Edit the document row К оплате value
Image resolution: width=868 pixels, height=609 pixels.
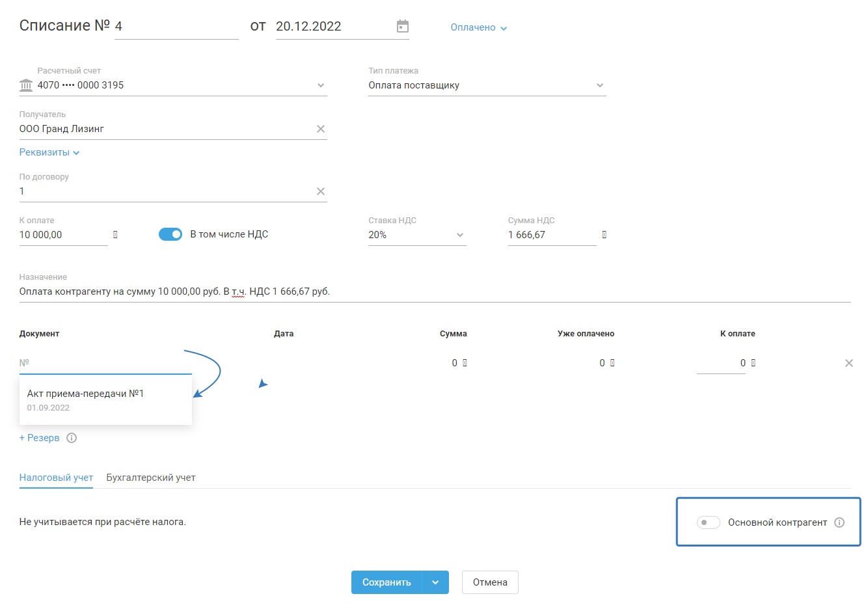click(721, 363)
